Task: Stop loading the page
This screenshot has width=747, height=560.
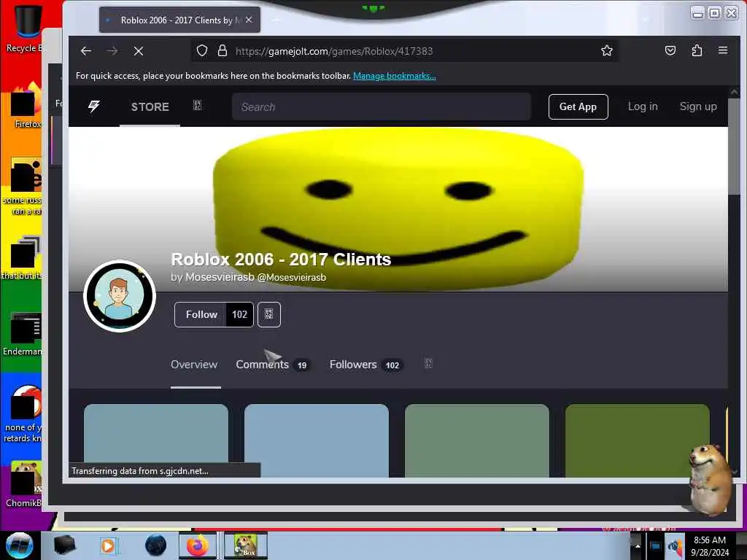Action: (x=139, y=51)
